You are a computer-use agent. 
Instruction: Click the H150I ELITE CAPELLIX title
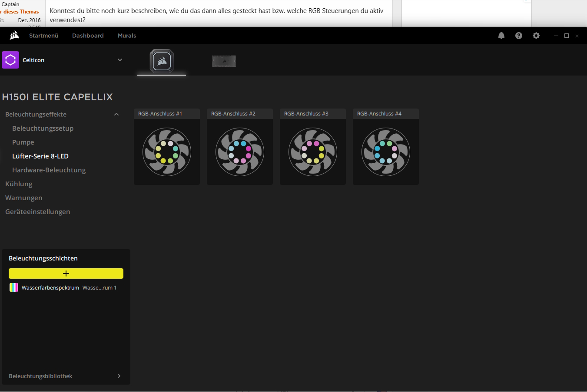[57, 97]
